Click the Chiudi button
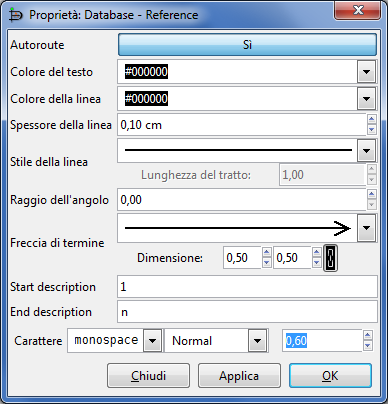Screen dimensions: 388x404 point(148,376)
